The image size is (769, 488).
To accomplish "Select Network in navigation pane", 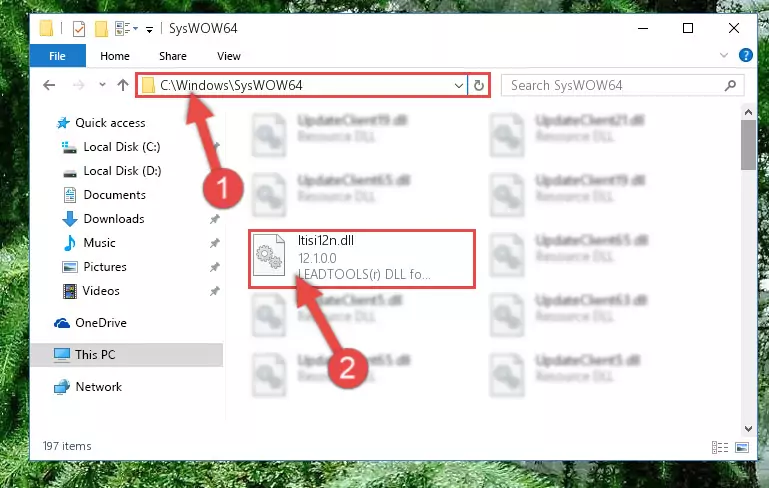I will [98, 387].
